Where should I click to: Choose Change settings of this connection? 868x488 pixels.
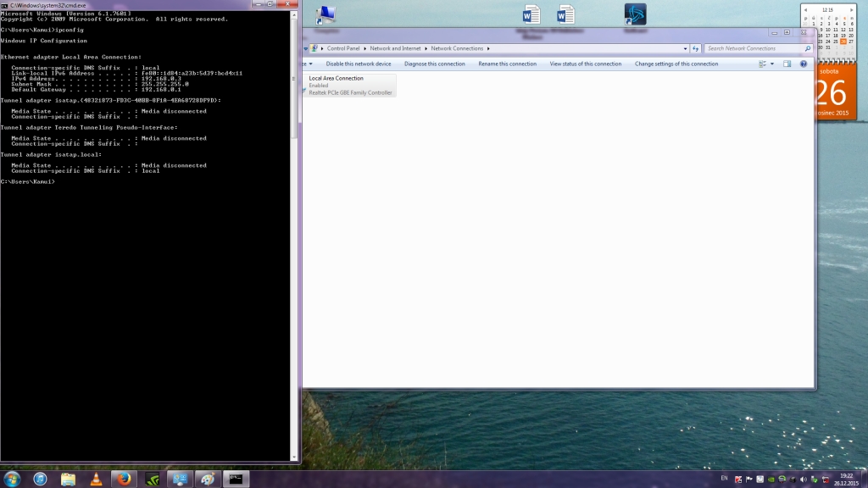676,64
